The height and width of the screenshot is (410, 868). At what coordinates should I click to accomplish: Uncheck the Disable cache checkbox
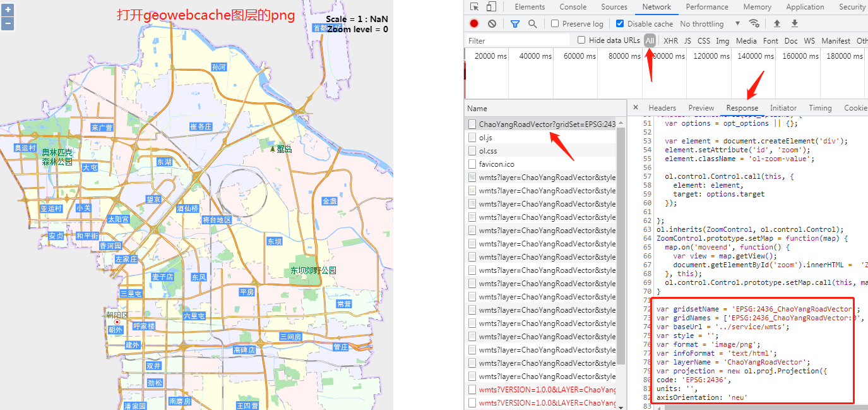click(x=619, y=23)
